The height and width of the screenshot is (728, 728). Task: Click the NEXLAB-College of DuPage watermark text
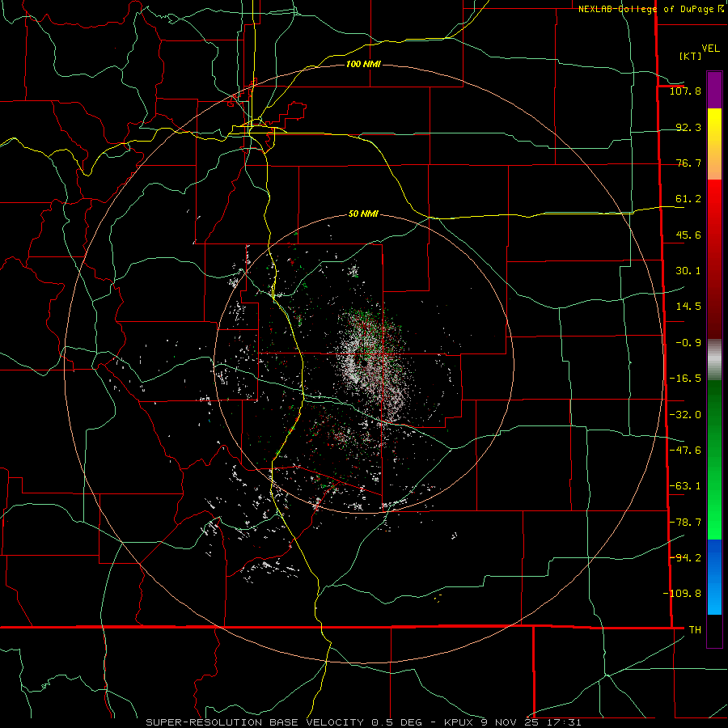(x=647, y=9)
